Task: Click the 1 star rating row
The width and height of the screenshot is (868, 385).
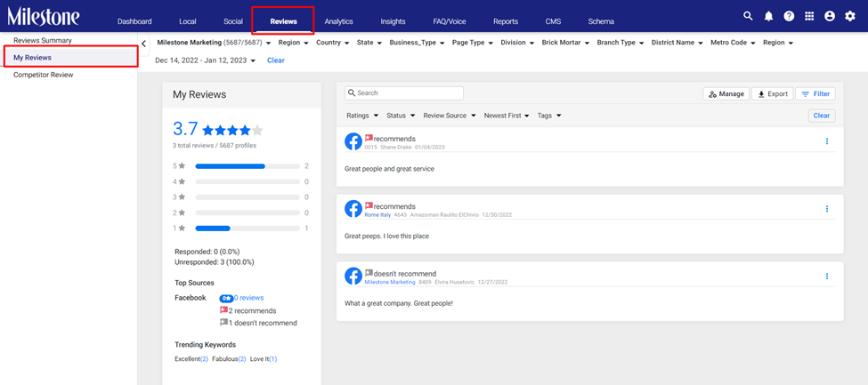Action: point(240,228)
